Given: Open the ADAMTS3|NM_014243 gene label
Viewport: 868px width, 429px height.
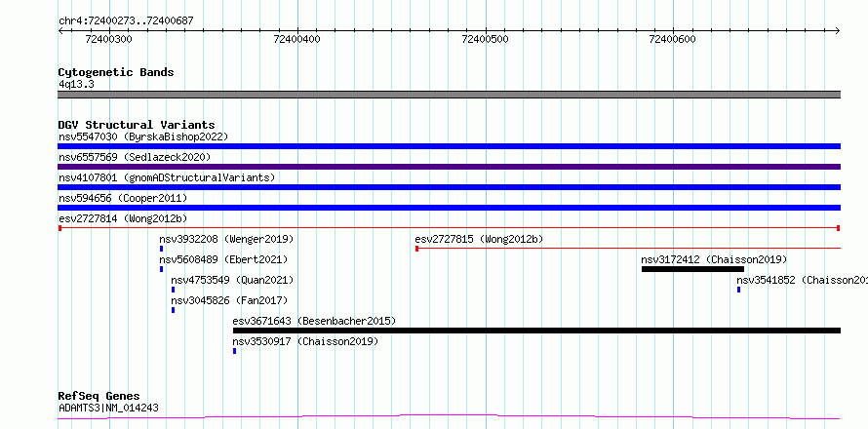Looking at the screenshot, I should coord(108,409).
